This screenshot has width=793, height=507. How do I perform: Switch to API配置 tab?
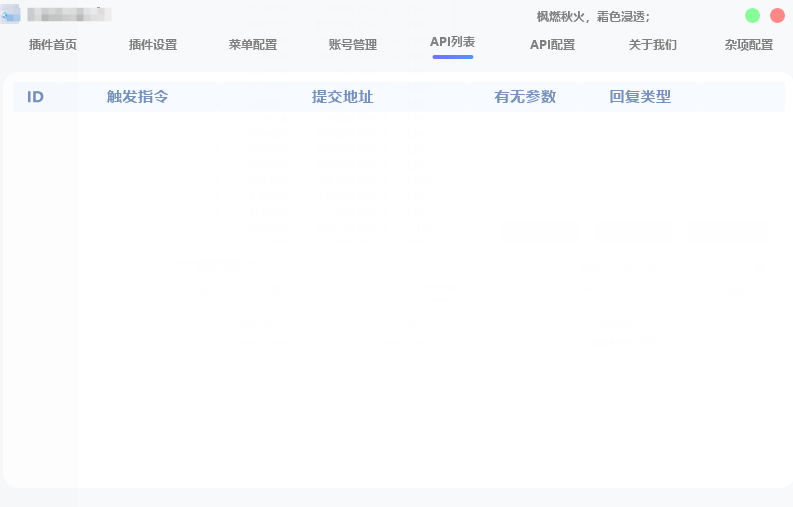click(x=553, y=45)
